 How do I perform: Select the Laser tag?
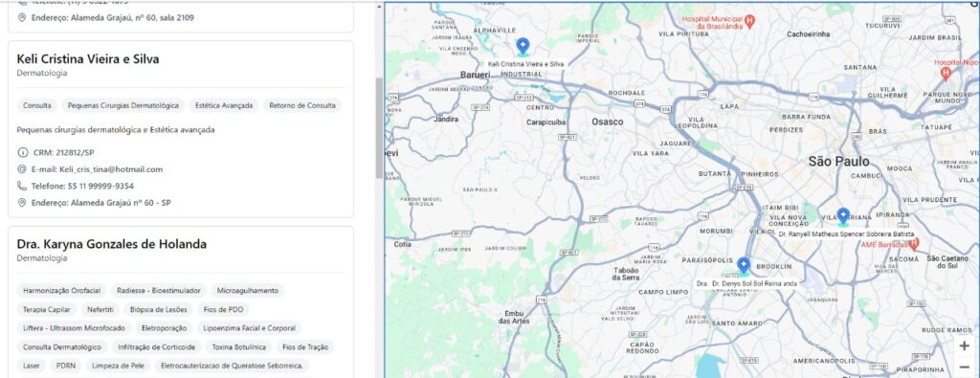point(32,366)
